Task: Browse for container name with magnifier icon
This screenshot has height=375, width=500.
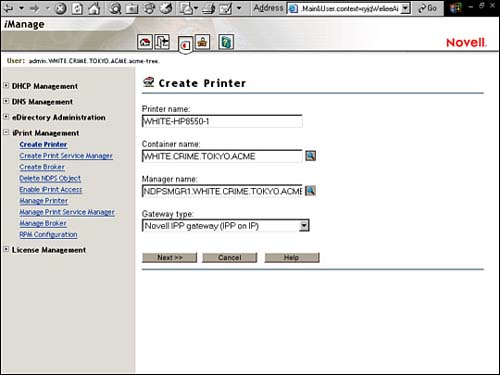Action: pyautogui.click(x=311, y=156)
